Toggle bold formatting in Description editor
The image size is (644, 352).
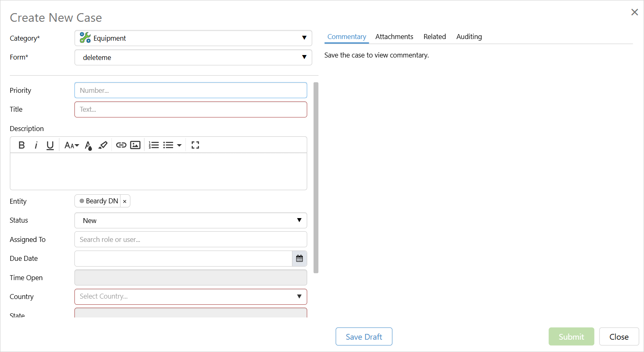(22, 145)
